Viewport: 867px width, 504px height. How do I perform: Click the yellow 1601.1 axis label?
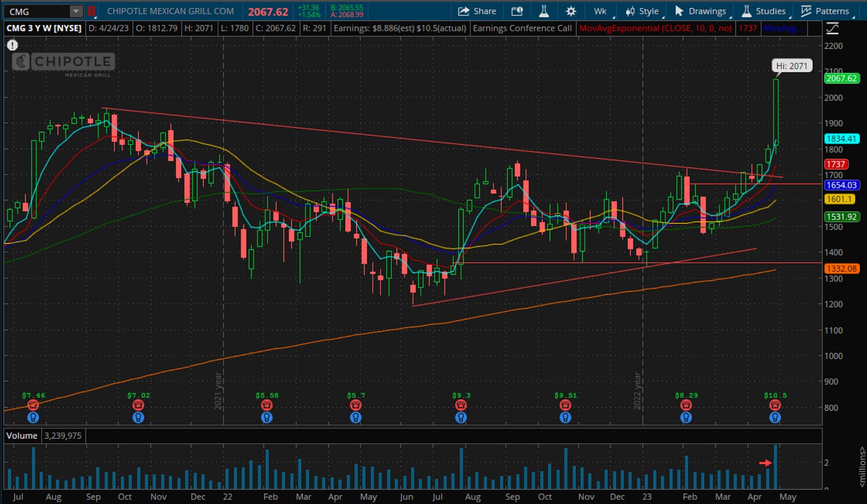point(839,199)
